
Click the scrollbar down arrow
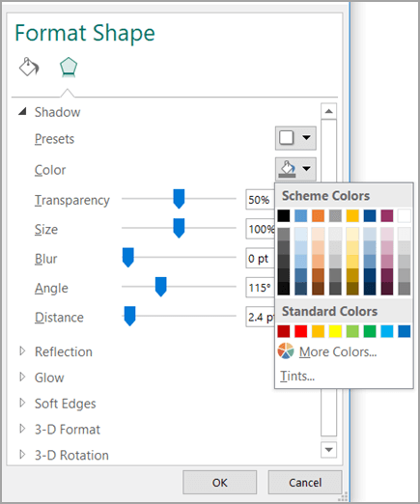(328, 450)
